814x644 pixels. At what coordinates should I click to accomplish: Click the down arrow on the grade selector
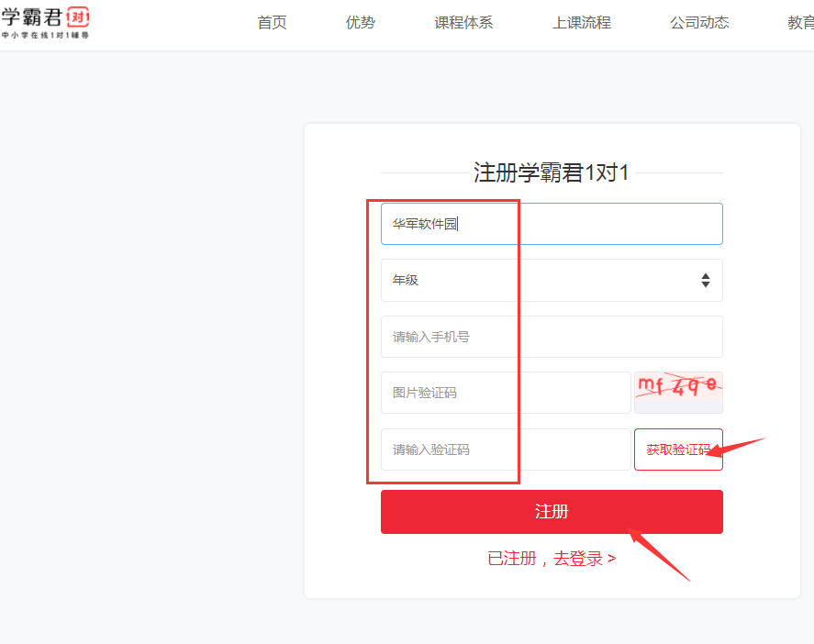click(x=705, y=284)
